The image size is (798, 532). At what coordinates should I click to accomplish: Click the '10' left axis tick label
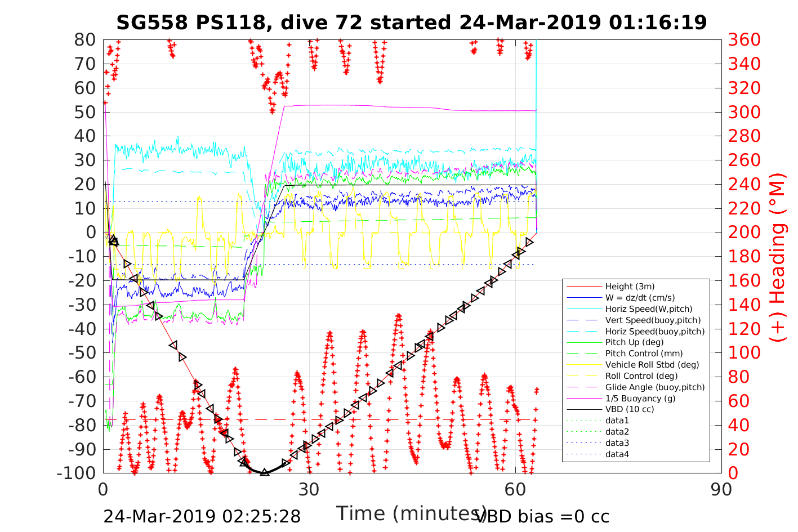(86, 208)
